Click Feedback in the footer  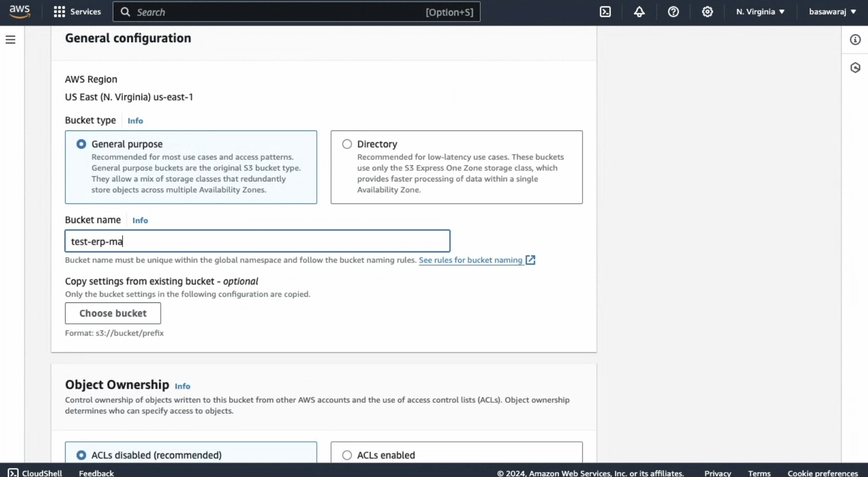coord(96,473)
